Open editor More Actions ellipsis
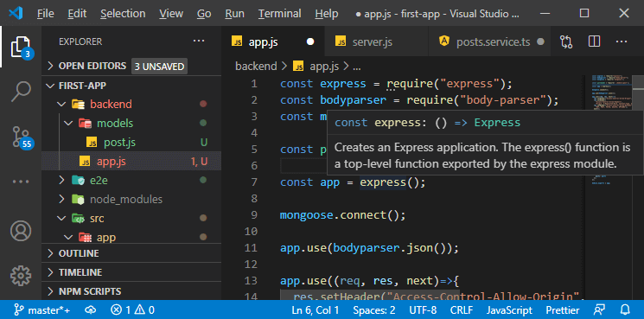The image size is (644, 319). pyautogui.click(x=622, y=41)
